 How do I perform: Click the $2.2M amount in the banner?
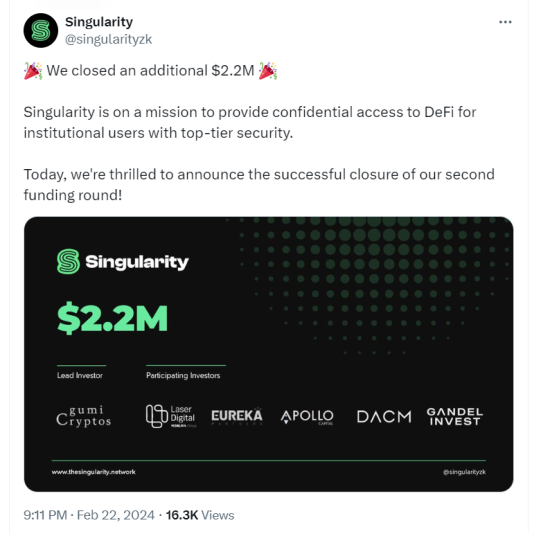113,318
